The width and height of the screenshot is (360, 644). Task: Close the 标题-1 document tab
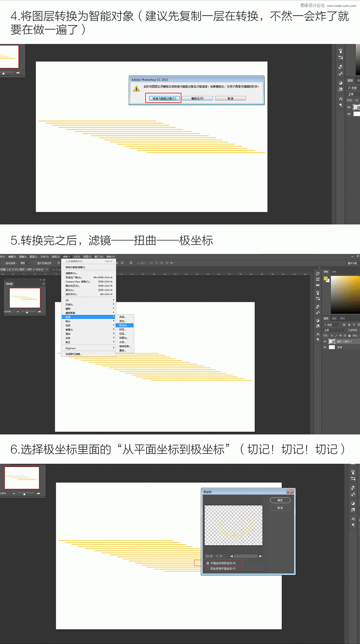47,269
